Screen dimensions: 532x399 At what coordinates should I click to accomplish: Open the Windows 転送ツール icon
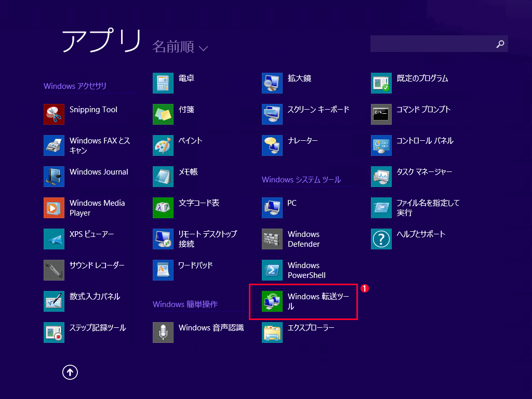click(x=272, y=301)
